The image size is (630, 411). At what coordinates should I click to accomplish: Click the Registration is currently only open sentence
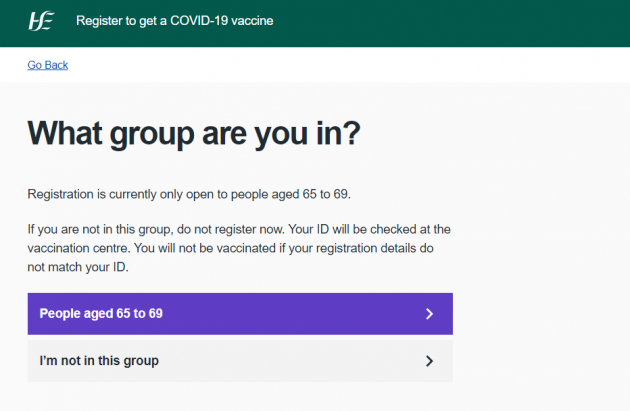[x=189, y=193]
